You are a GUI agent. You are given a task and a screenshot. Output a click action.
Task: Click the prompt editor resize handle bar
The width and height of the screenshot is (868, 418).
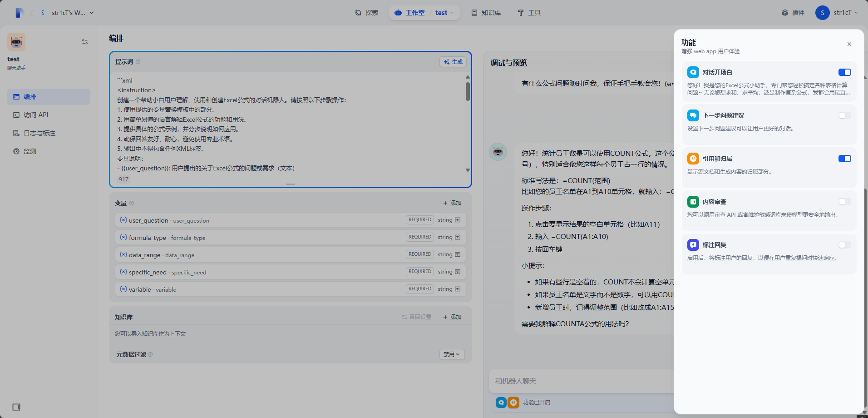pyautogui.click(x=291, y=184)
